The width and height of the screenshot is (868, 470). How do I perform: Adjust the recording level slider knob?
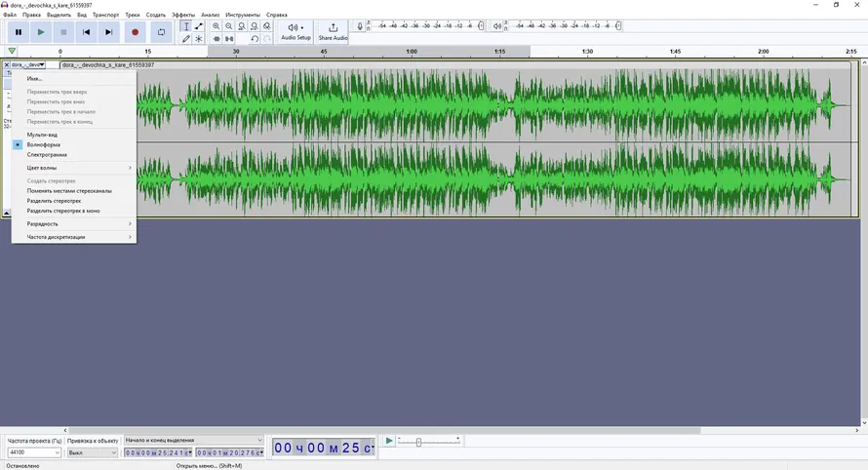pos(481,25)
